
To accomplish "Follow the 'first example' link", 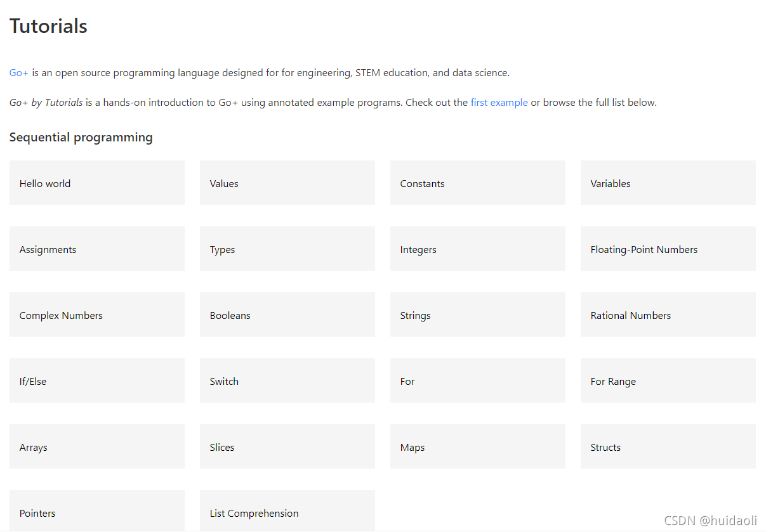I will click(x=499, y=103).
